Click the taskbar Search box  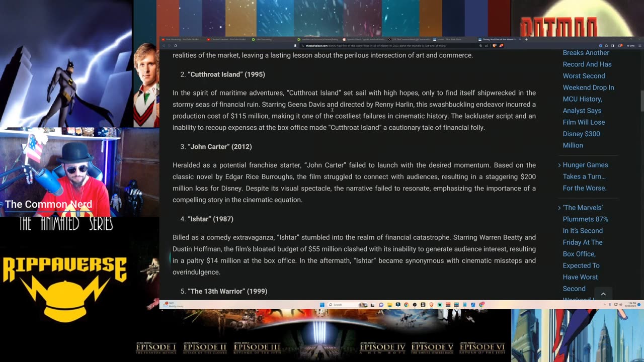point(347,305)
